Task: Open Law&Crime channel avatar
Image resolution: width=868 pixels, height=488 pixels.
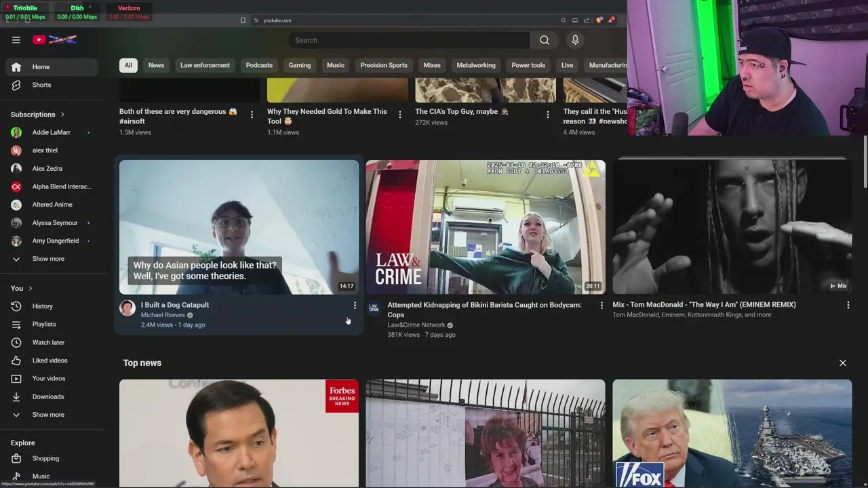Action: click(x=374, y=308)
